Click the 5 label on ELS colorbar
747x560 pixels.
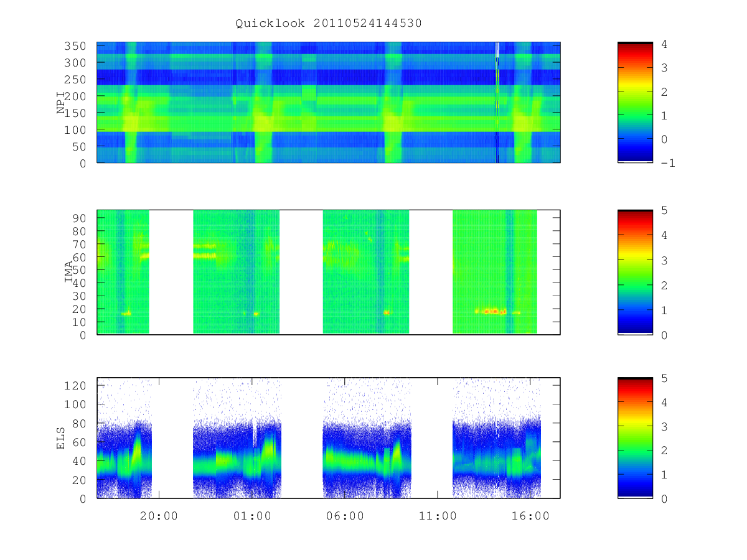[665, 378]
